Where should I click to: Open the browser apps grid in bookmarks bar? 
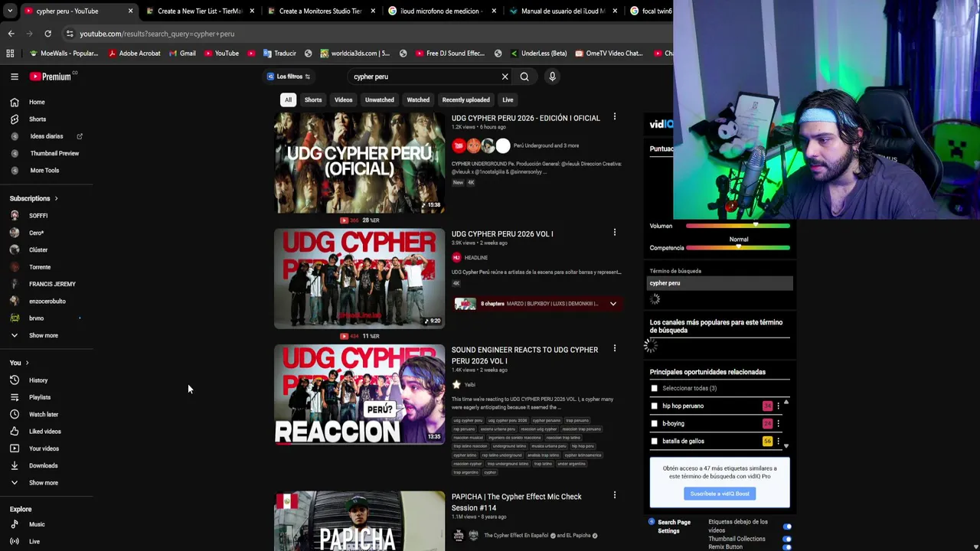(x=10, y=54)
